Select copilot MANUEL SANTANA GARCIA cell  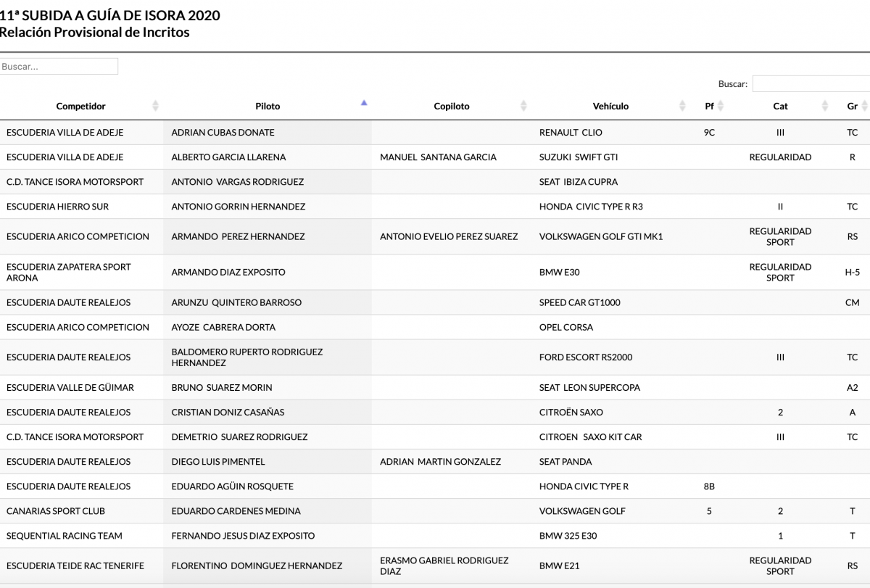(438, 157)
